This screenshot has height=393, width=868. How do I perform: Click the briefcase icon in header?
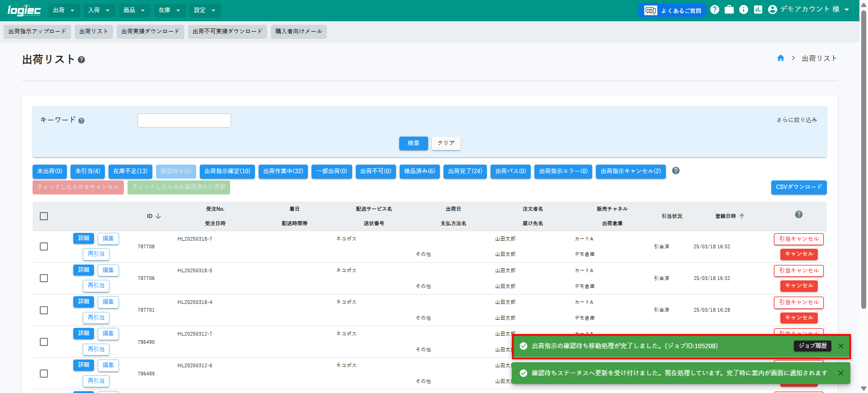[729, 9]
